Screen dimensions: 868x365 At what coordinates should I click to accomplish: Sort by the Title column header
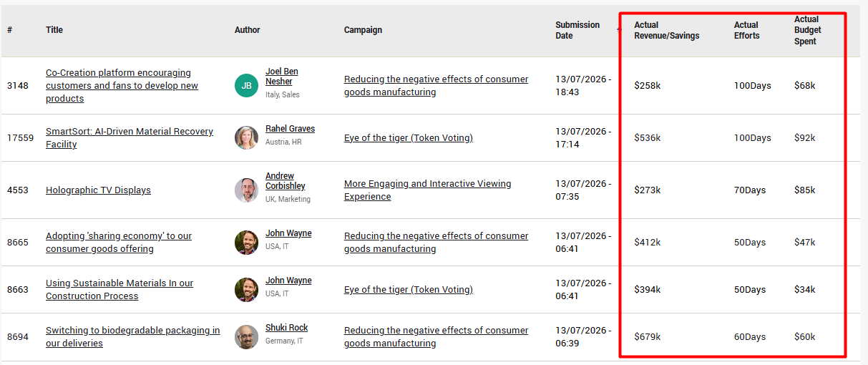[54, 30]
